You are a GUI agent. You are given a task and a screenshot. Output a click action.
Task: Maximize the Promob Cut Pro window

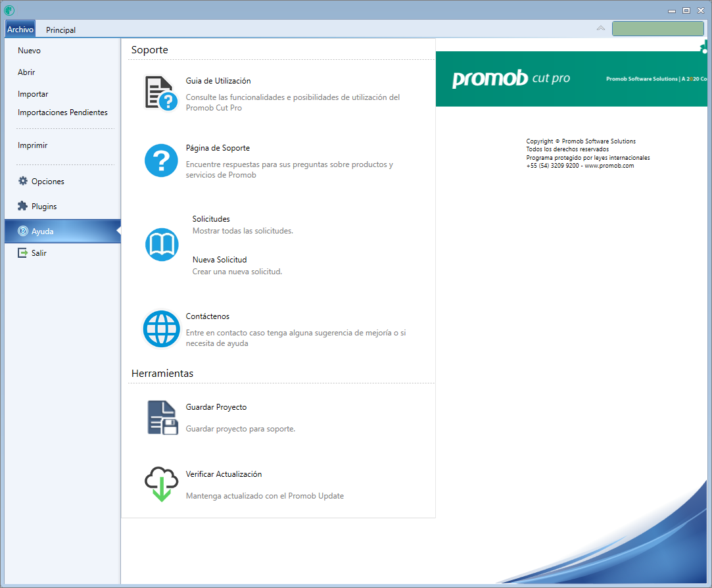[x=686, y=11]
